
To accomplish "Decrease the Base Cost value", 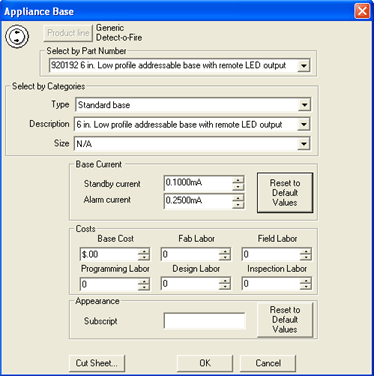I will pos(144,258).
